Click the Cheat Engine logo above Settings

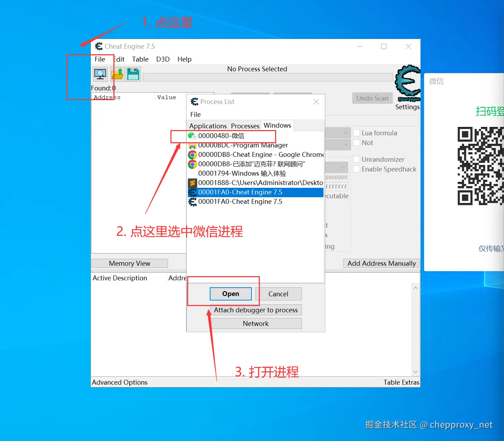(408, 83)
